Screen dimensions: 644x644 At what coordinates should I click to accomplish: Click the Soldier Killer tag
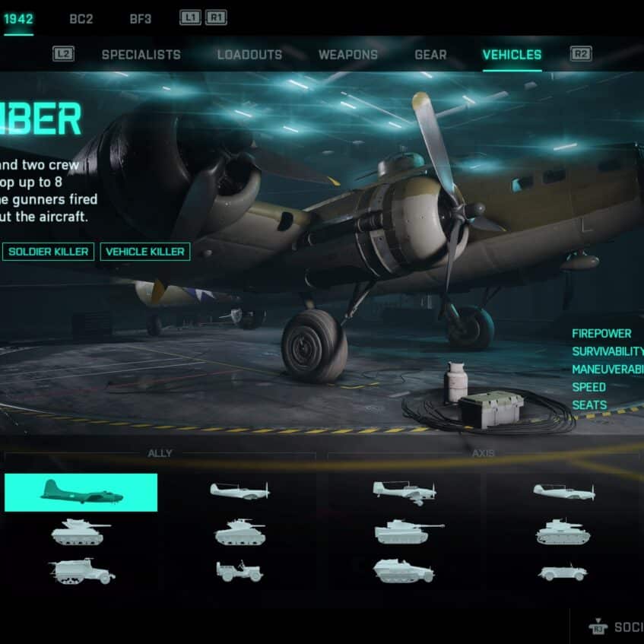click(48, 252)
